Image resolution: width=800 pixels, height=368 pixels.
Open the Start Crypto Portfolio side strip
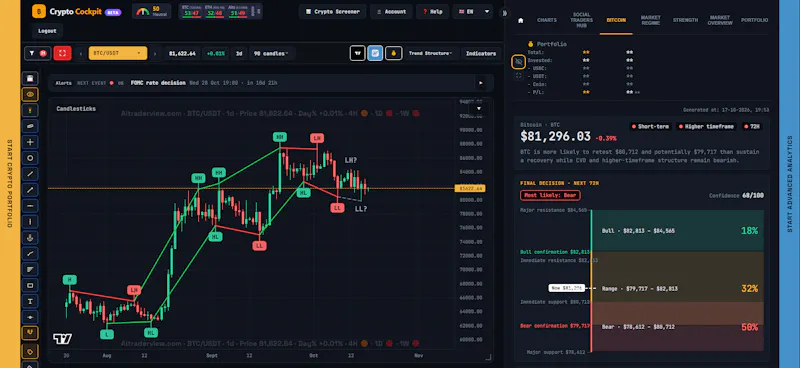tap(10, 184)
